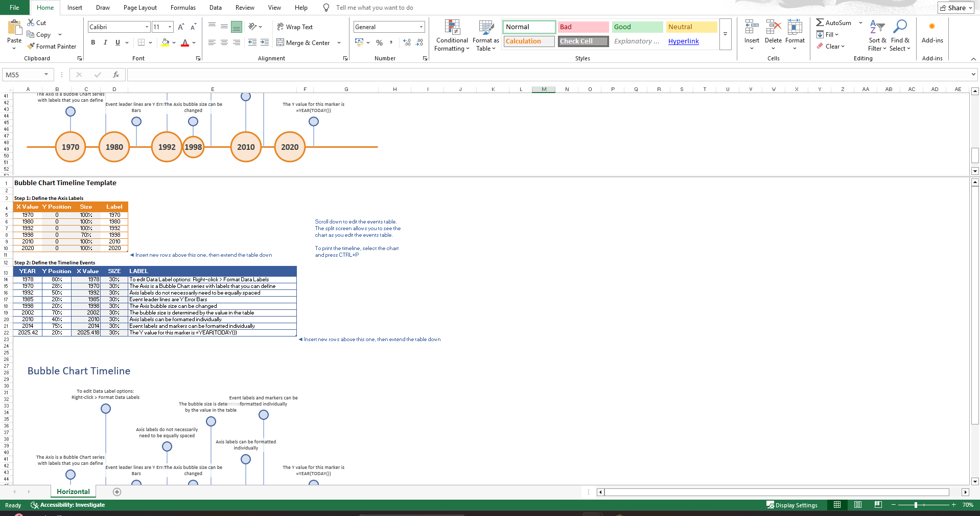Apply the Bad cell style

coord(583,27)
